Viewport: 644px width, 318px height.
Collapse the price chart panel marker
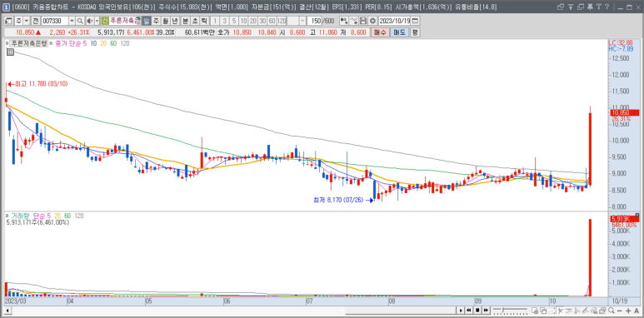coord(6,42)
